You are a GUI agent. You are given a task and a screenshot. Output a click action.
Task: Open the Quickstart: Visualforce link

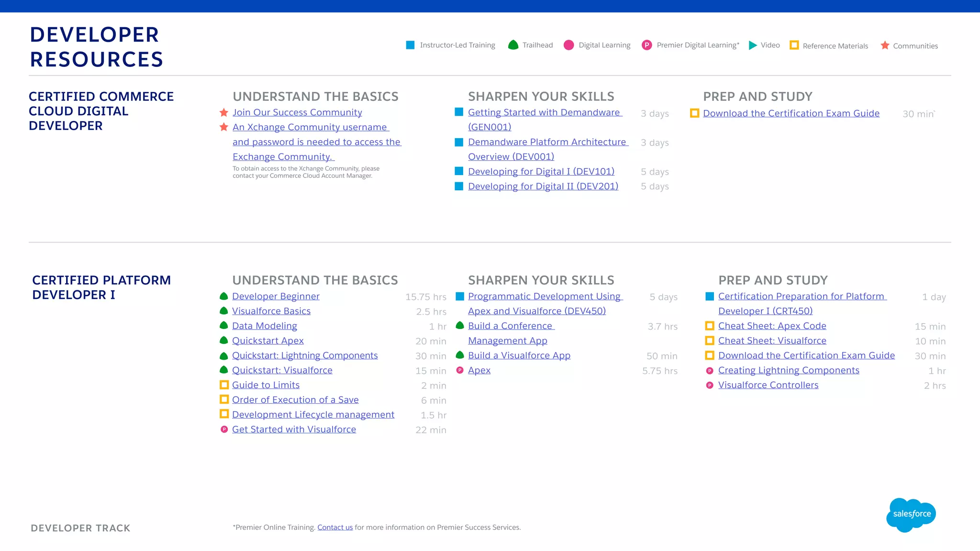tap(282, 370)
